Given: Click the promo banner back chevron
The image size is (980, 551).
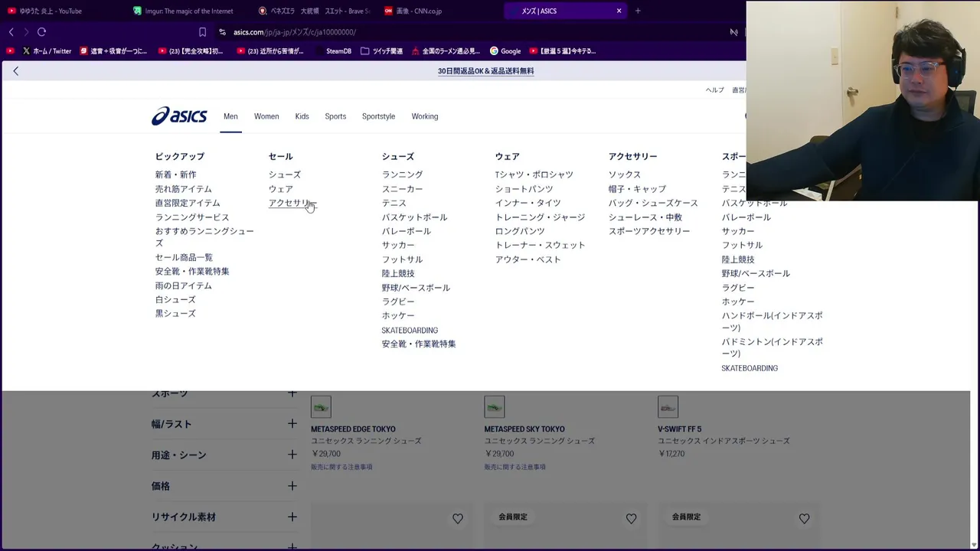Looking at the screenshot, I should 15,71.
